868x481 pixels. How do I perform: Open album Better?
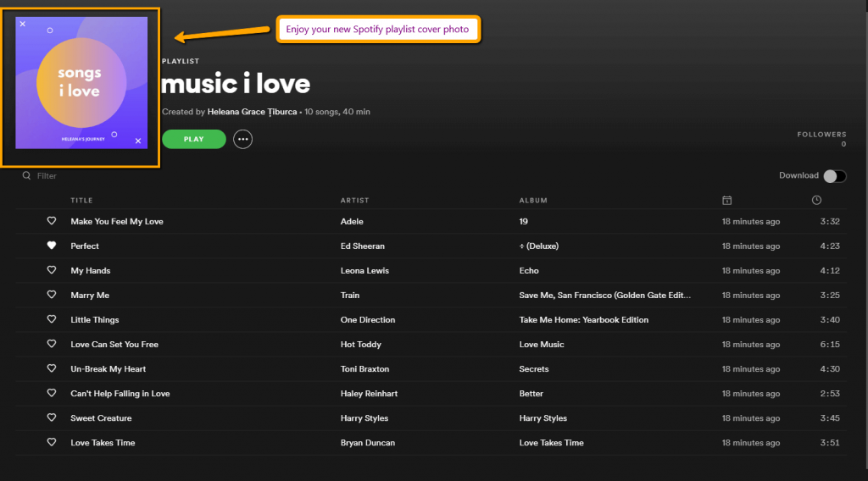click(x=531, y=394)
